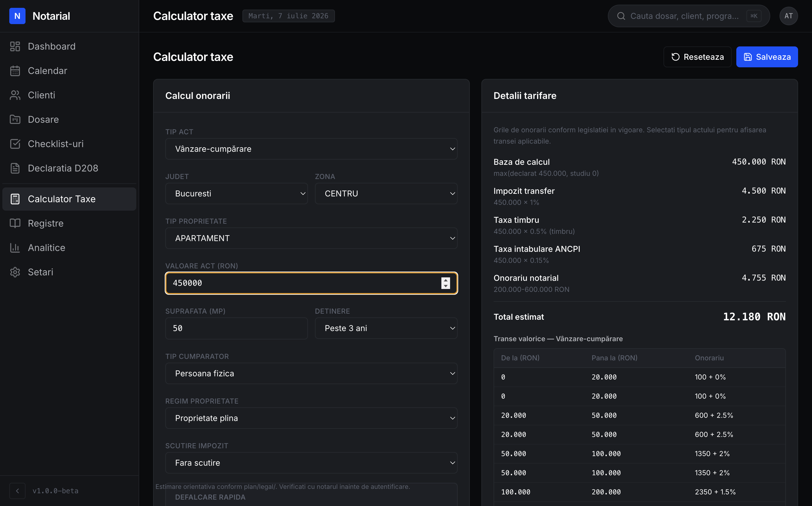Click the Clienti people icon
The image size is (812, 506).
click(x=15, y=95)
